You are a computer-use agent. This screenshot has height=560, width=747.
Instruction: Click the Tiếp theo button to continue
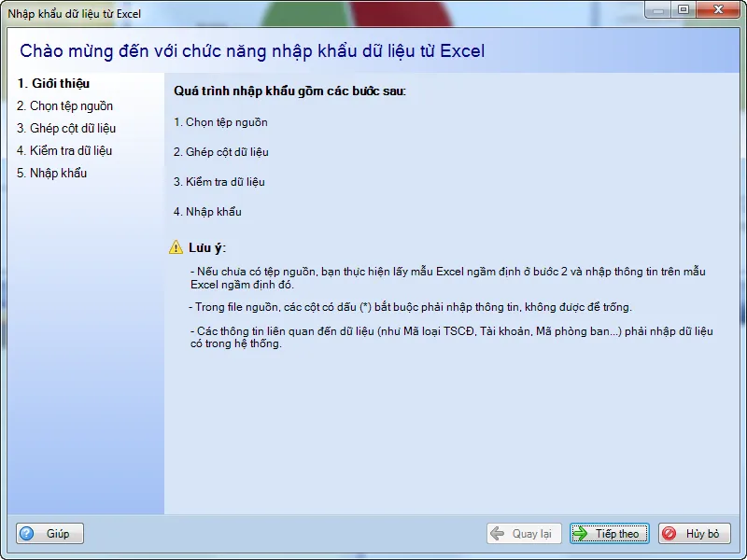tap(610, 533)
